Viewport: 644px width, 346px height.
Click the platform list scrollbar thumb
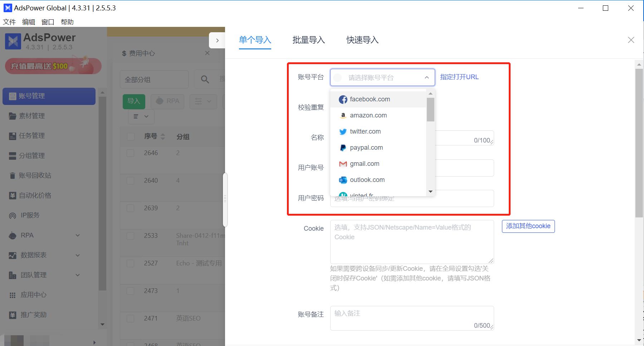[x=431, y=110]
